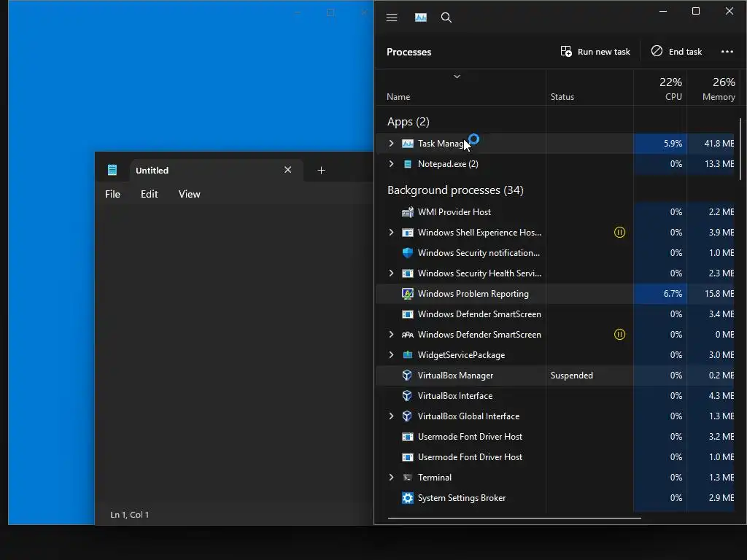Click the Suspended status of VirtualBox Manager
747x560 pixels.
pyautogui.click(x=572, y=376)
